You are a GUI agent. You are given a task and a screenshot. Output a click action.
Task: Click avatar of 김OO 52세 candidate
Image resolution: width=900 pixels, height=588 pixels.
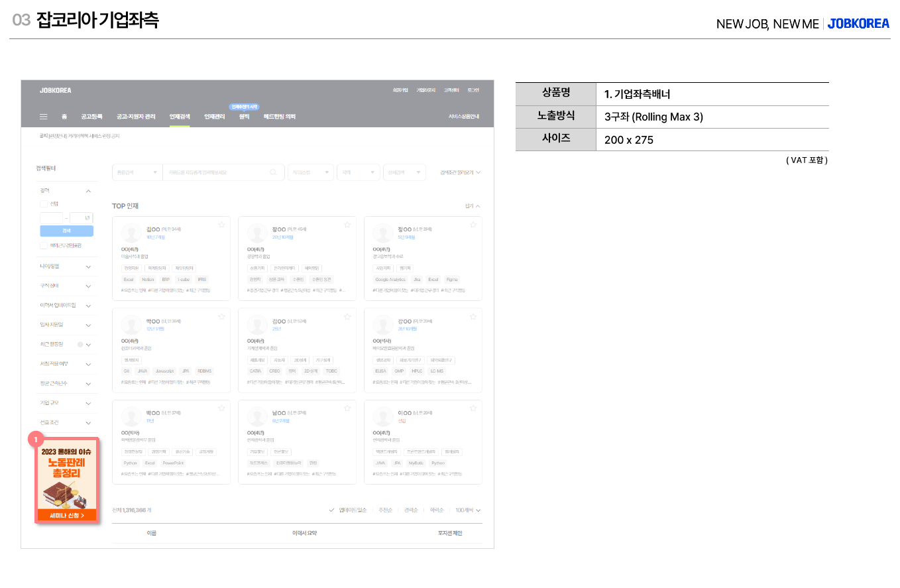pos(257,325)
